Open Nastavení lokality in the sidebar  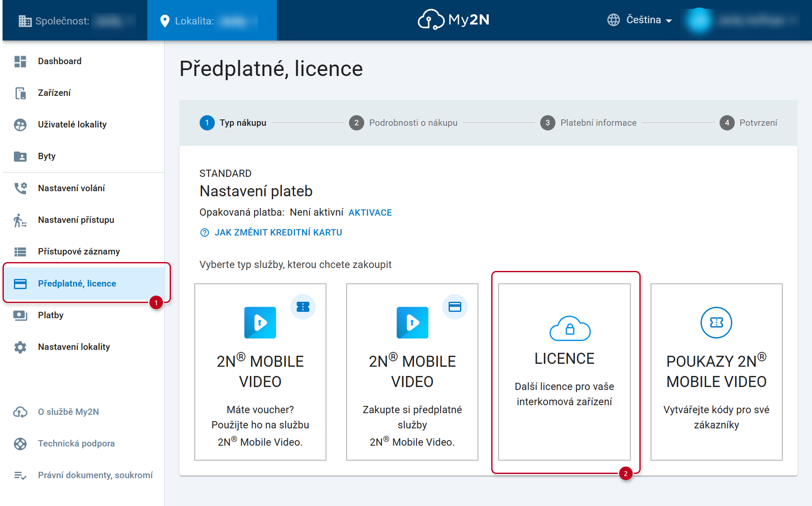84,347
